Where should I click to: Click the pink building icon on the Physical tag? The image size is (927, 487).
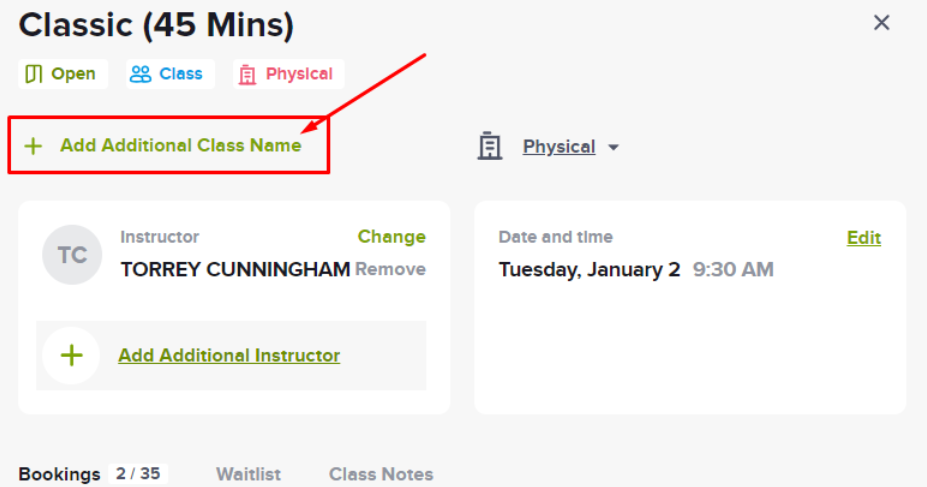247,75
